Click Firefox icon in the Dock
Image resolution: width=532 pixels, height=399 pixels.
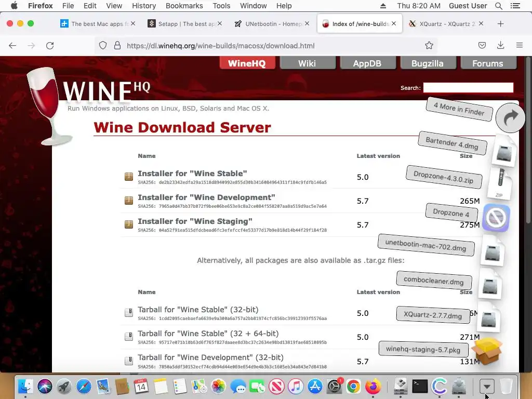(x=373, y=386)
